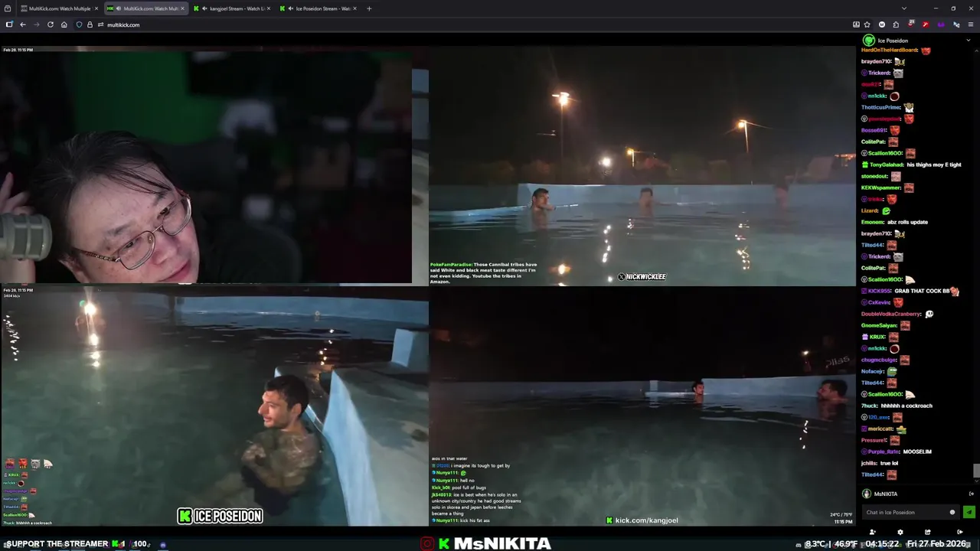This screenshot has width=980, height=551.
Task: Click username DoubleVodkaCranberry in chat
Action: (x=892, y=314)
